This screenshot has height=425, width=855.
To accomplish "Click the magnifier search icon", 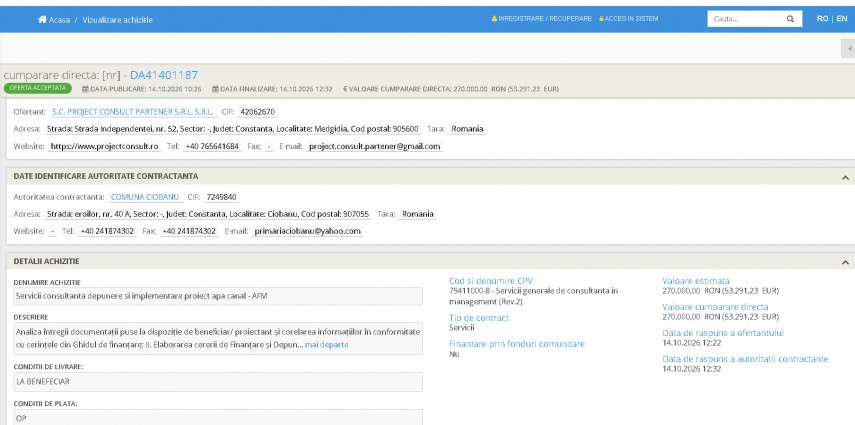I will [x=790, y=19].
